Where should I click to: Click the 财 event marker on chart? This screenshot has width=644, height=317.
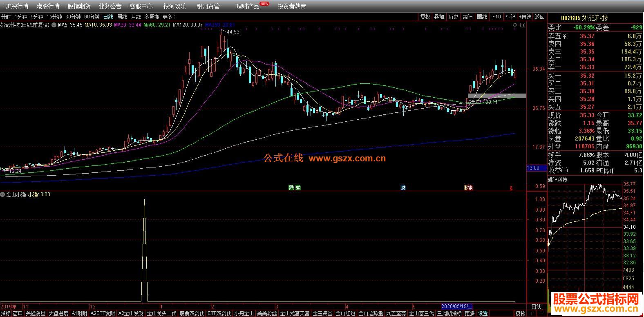(x=403, y=188)
